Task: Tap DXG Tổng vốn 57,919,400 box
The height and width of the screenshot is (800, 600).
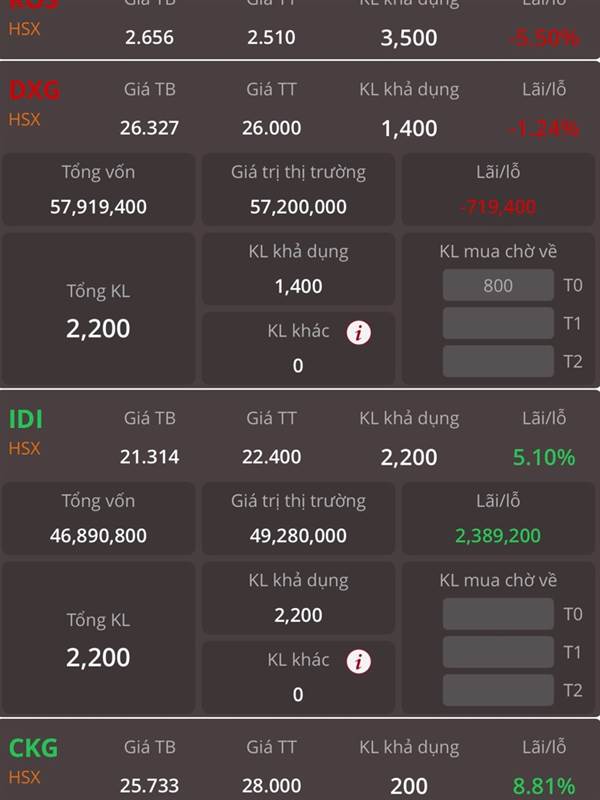Action: point(98,189)
